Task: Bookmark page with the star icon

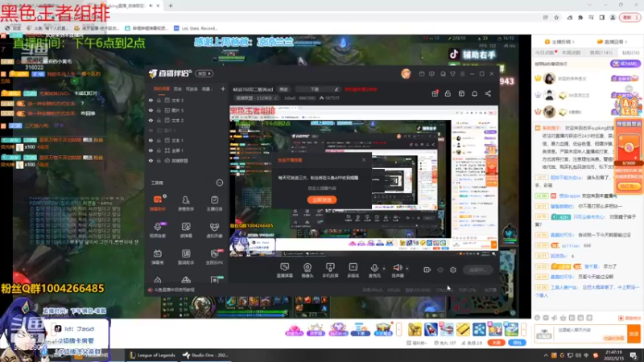Action: pyautogui.click(x=556, y=18)
